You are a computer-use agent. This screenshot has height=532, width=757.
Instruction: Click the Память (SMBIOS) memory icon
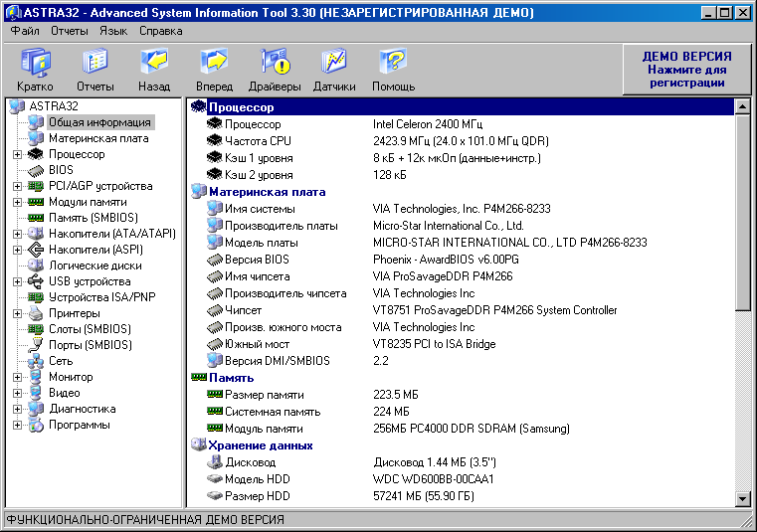(x=36, y=218)
